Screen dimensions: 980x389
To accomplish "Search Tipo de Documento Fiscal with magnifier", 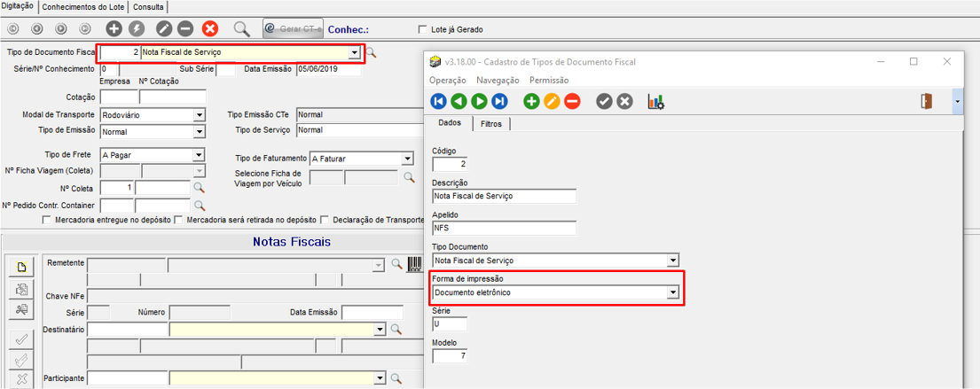I will (372, 52).
